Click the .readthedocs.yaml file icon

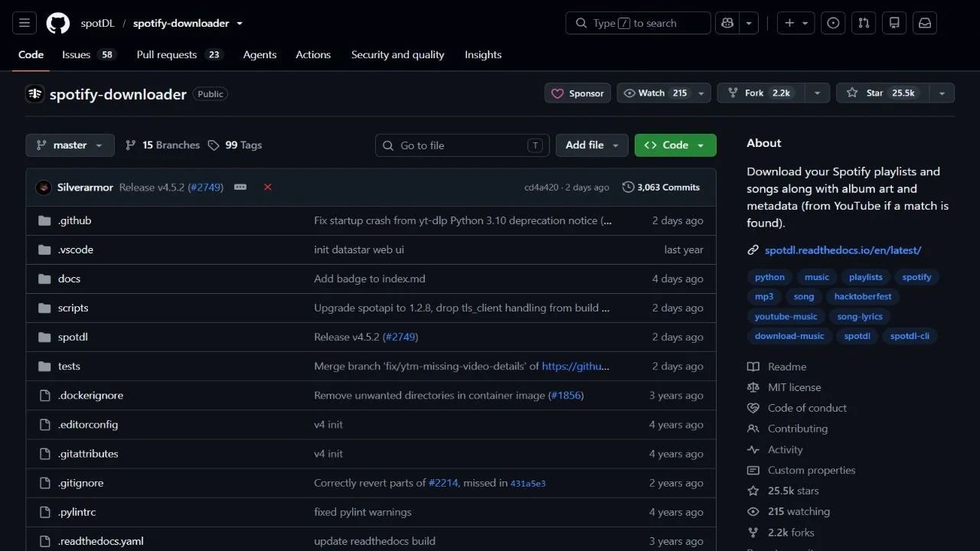(44, 541)
